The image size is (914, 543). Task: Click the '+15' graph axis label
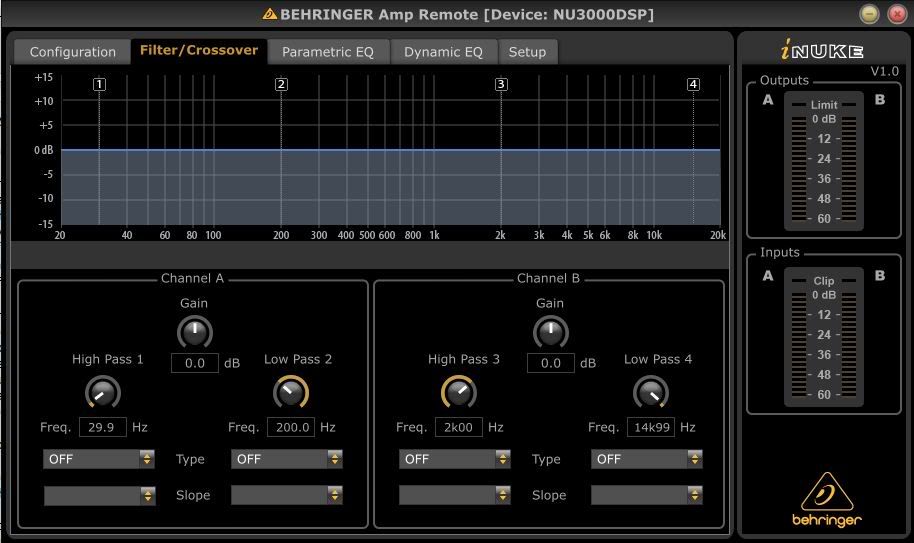44,77
